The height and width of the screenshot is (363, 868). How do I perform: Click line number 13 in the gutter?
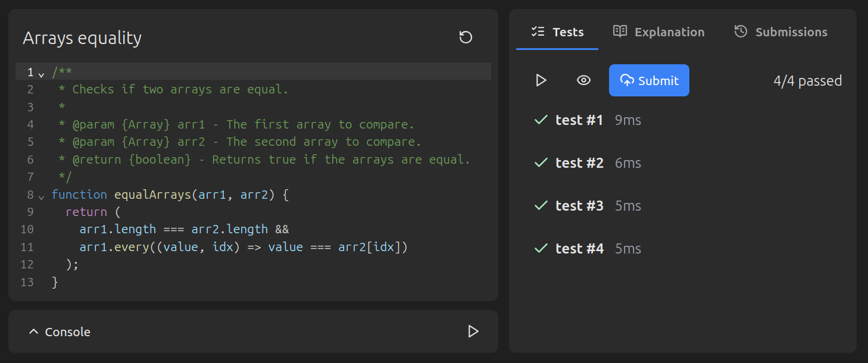(27, 282)
